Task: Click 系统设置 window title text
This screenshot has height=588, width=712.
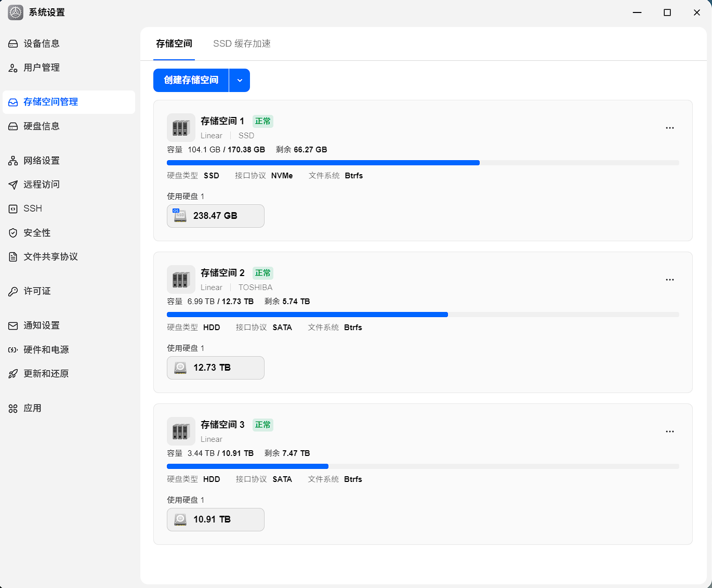Action: [x=47, y=12]
